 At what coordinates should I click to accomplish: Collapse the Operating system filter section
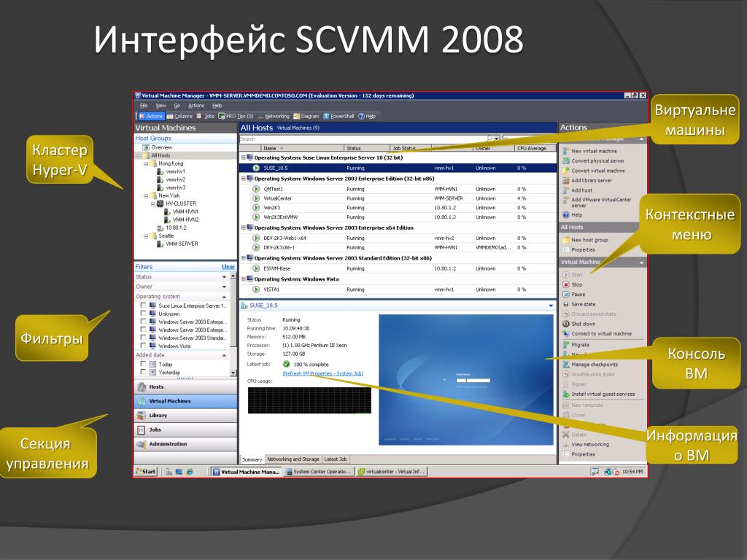[x=224, y=297]
